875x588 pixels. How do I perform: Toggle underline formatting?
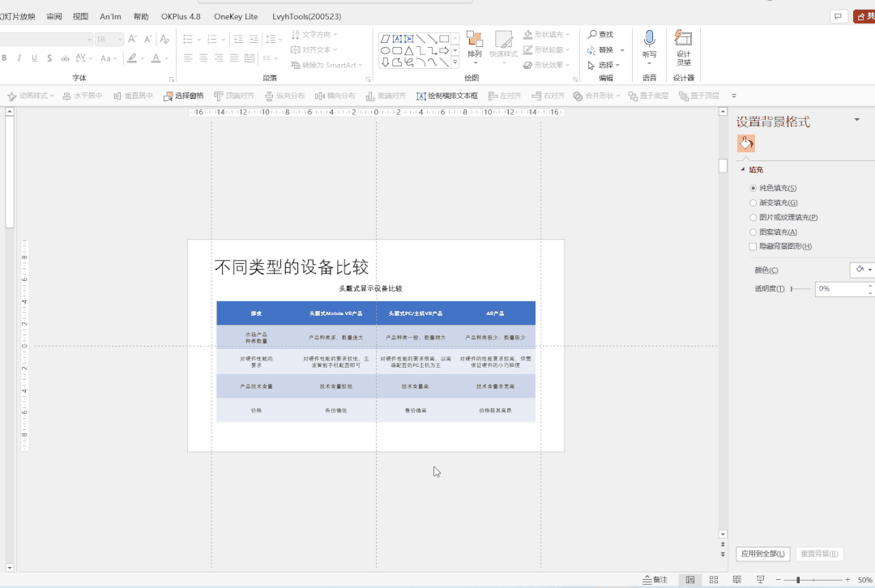[x=35, y=58]
